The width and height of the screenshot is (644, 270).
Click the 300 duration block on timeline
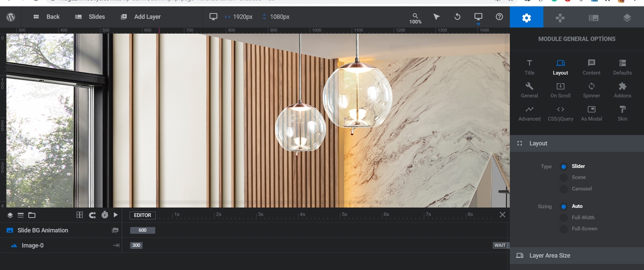136,245
